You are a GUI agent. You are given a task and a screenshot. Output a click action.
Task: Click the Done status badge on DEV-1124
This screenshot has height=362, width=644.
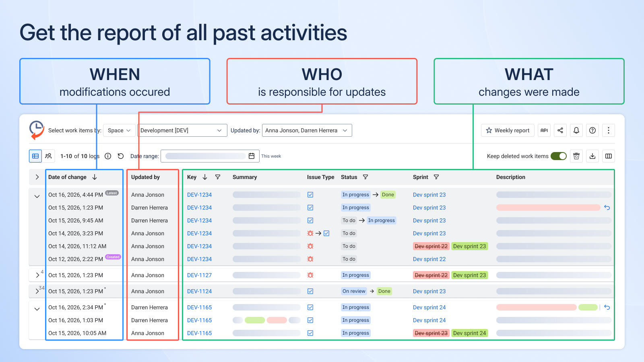(384, 291)
